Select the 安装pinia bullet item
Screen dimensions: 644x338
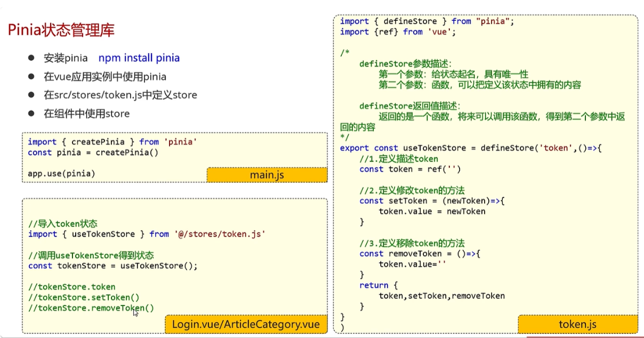66,58
